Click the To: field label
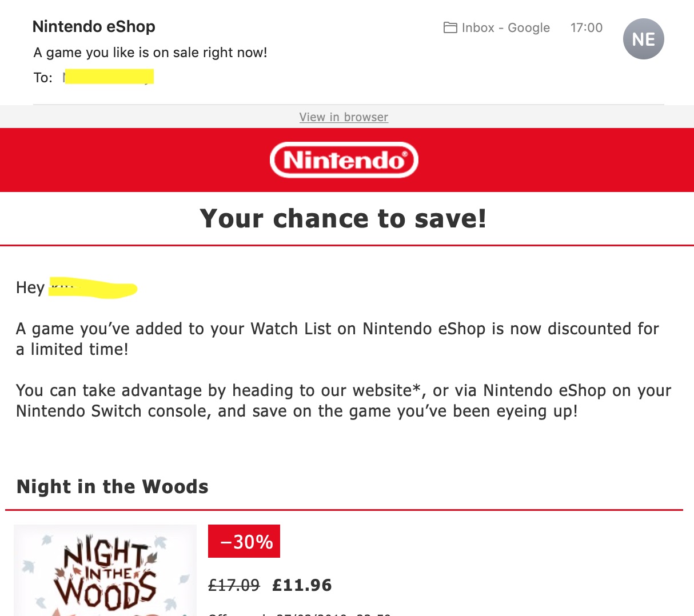This screenshot has width=694, height=616. [43, 78]
